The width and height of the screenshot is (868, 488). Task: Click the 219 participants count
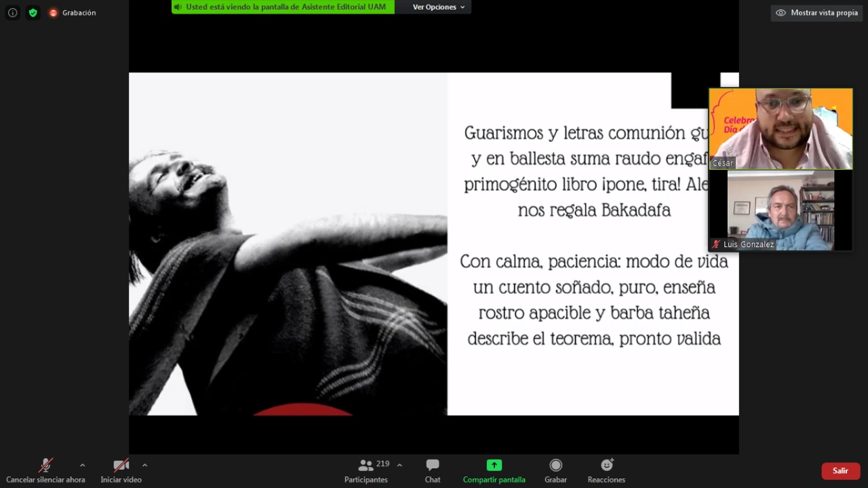pyautogui.click(x=382, y=464)
